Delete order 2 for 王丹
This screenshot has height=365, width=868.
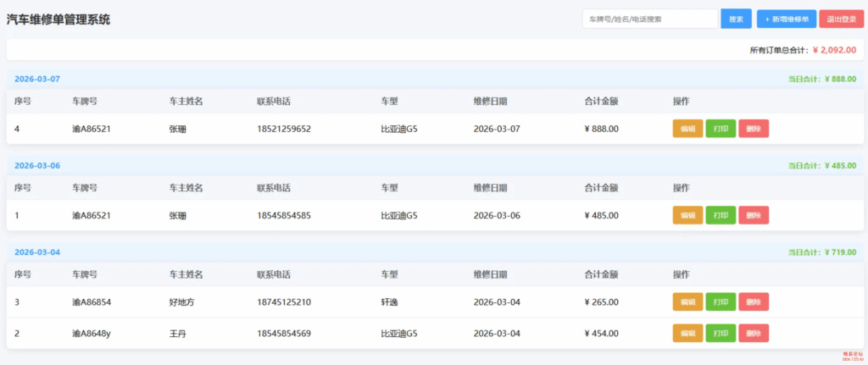tap(754, 333)
